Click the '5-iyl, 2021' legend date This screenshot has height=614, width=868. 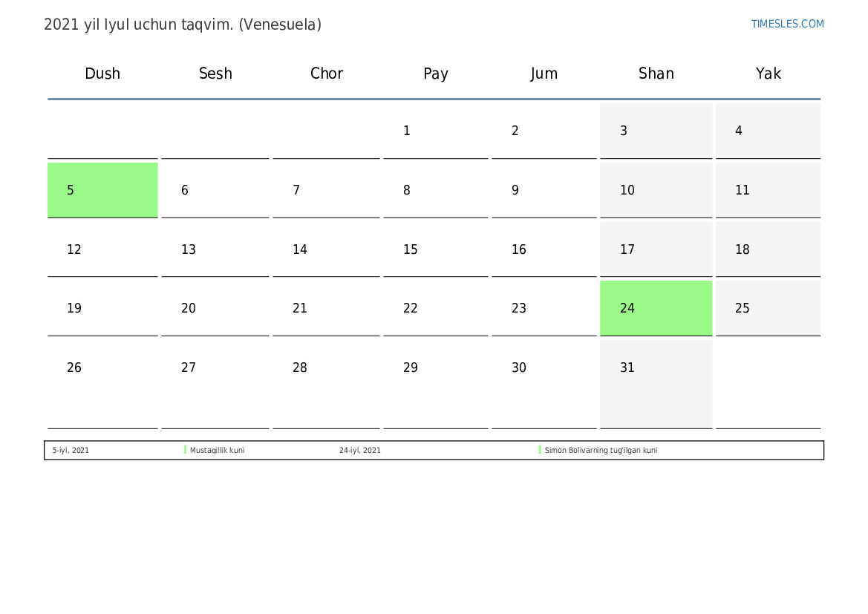point(71,450)
